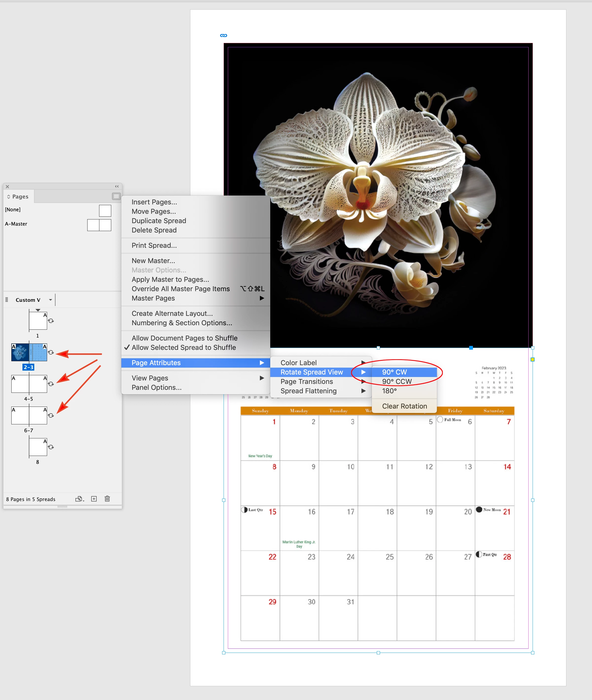Viewport: 592px width, 700px height.
Task: Click Numbering & Section Options...
Action: [181, 323]
